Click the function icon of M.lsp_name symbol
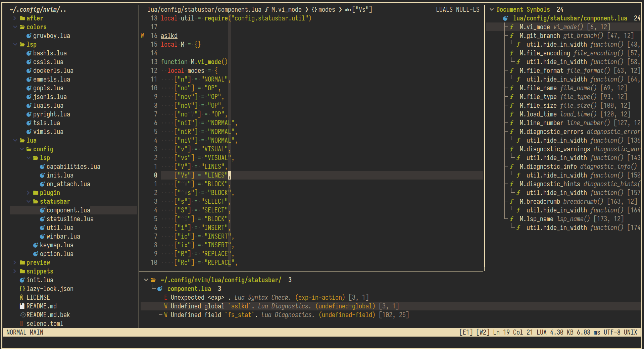Screen dimensions: 644x349 point(512,219)
